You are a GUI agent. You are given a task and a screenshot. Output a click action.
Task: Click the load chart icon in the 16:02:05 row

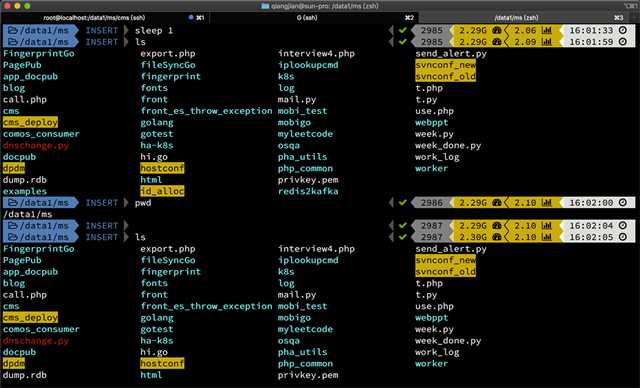coord(547,237)
